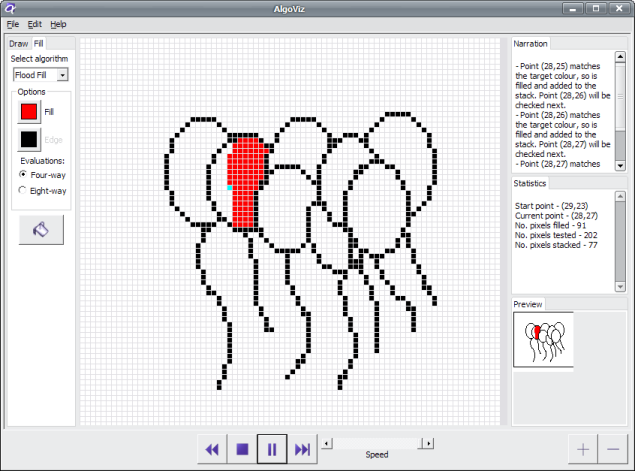
Task: Select the Fill tab
Action: tap(38, 43)
